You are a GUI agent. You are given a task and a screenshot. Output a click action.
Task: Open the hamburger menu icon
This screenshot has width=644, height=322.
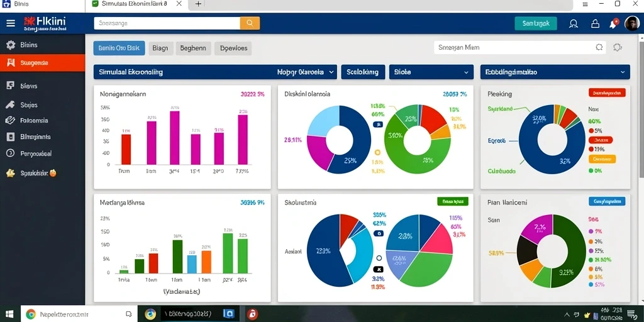[11, 23]
